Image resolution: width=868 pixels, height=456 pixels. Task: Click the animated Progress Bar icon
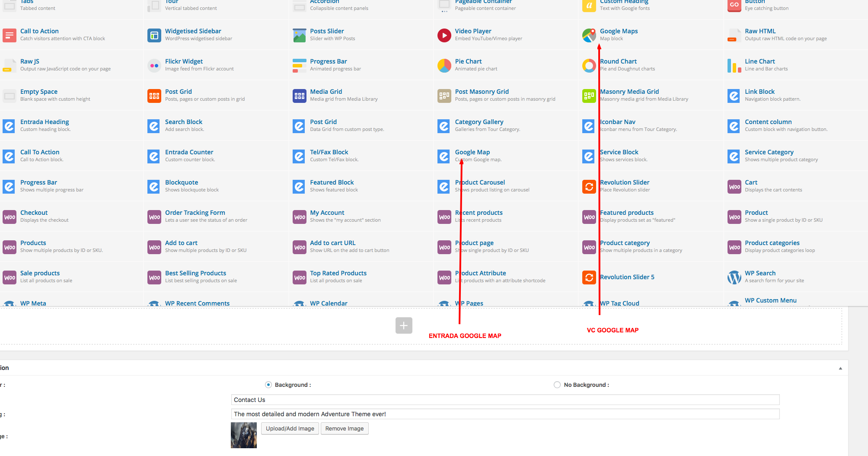click(299, 65)
